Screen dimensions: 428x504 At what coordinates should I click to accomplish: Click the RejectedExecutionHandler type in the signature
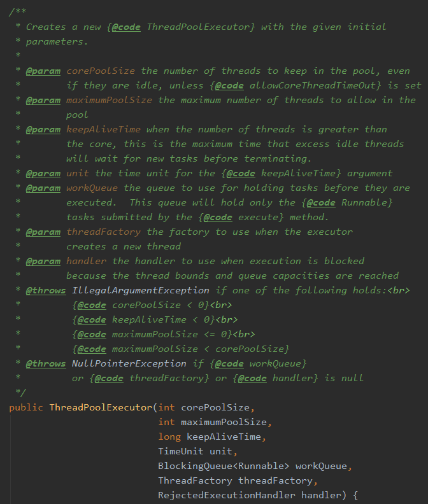[x=227, y=495]
